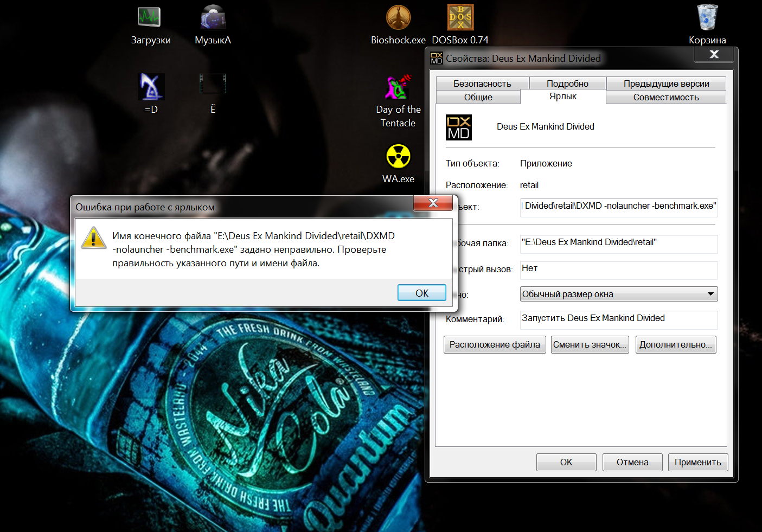The width and height of the screenshot is (762, 532).
Task: Open the Загрузки desktop icon
Action: pos(150,25)
